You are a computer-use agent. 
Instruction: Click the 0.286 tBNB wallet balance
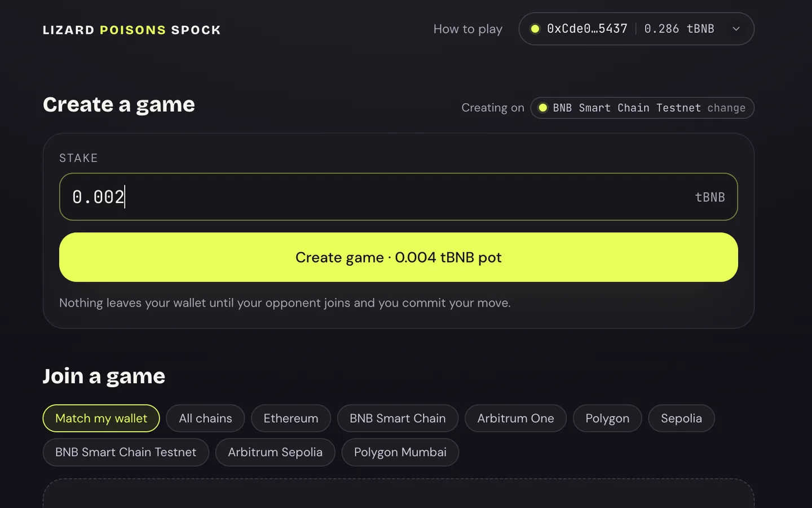tap(679, 29)
